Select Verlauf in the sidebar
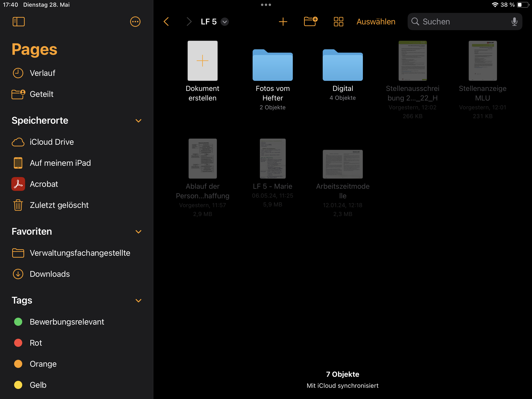The height and width of the screenshot is (399, 532). [x=42, y=73]
